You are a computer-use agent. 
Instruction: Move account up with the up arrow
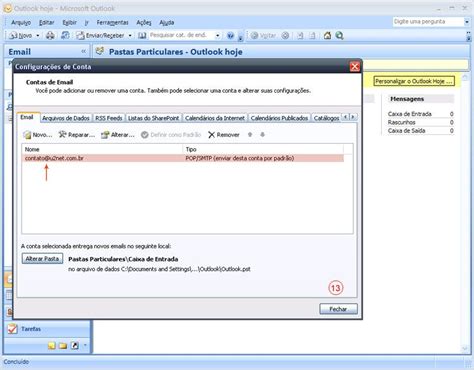pos(250,135)
